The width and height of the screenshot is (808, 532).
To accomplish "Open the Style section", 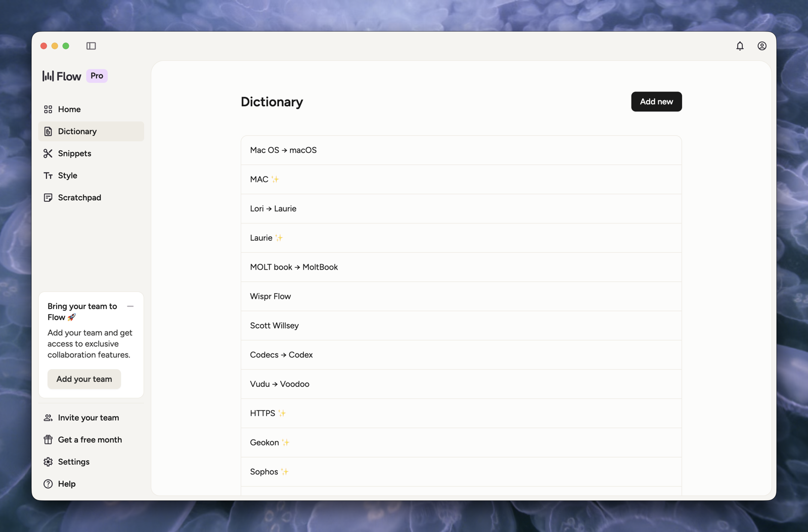I will pyautogui.click(x=91, y=175).
